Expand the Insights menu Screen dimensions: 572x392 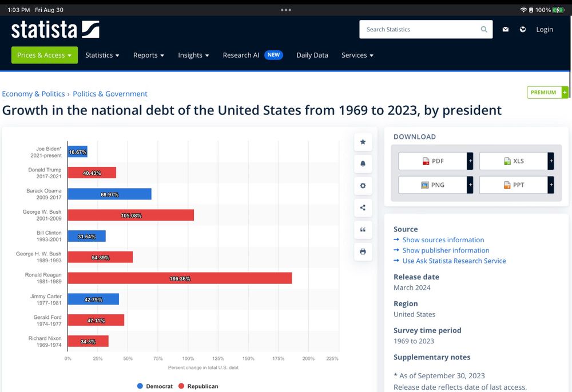point(193,55)
